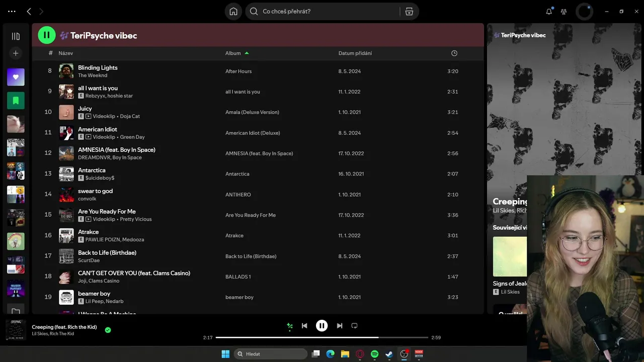Sort by the duration clock header

pos(454,53)
